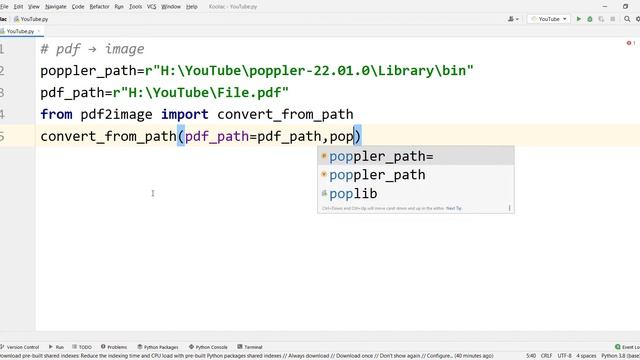
Task: Run the YouTube configuration with green play icon
Action: (x=578, y=19)
